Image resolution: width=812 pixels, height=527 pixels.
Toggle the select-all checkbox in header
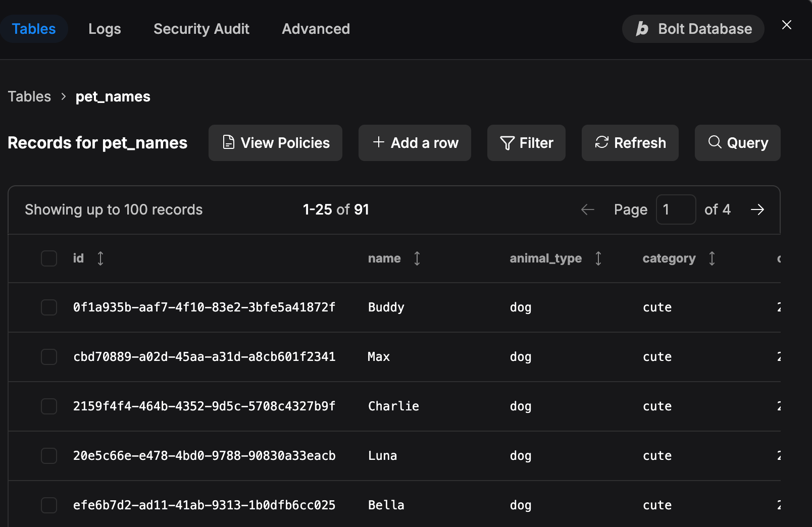click(49, 258)
